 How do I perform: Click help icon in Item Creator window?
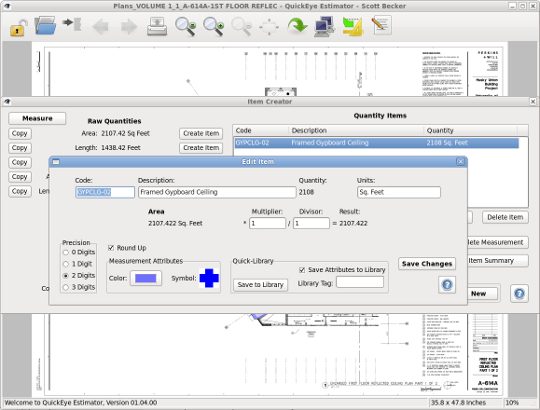click(519, 294)
